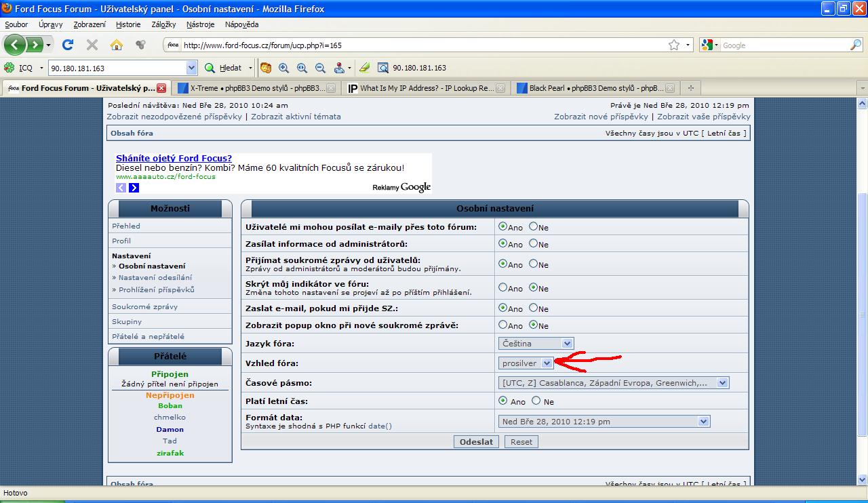Click the URL address bar field
Screen dimensions: 868x503
(x=420, y=45)
